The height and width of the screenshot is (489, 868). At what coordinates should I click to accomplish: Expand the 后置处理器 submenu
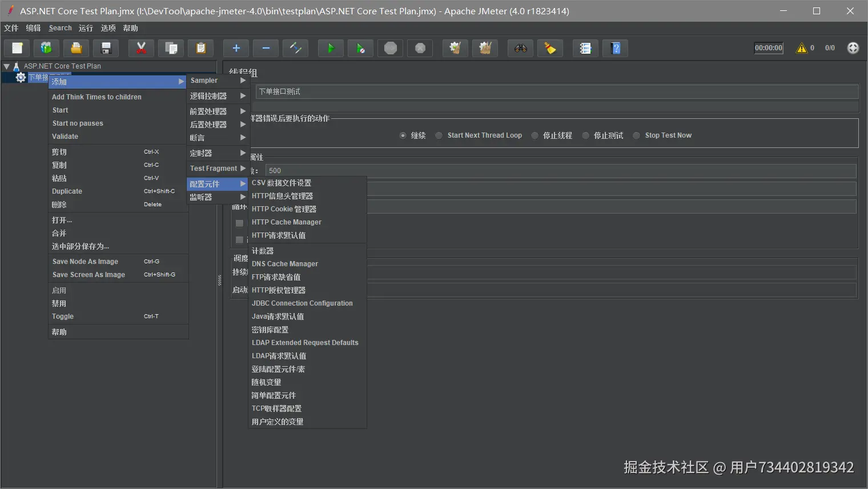coord(218,125)
